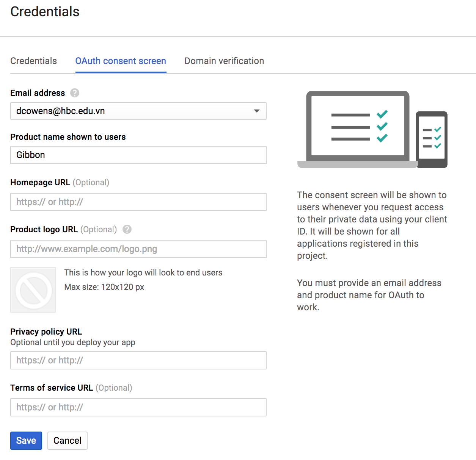Click the laptop and phone consent illustration
Screen dimensions: 476x460
pos(372,130)
